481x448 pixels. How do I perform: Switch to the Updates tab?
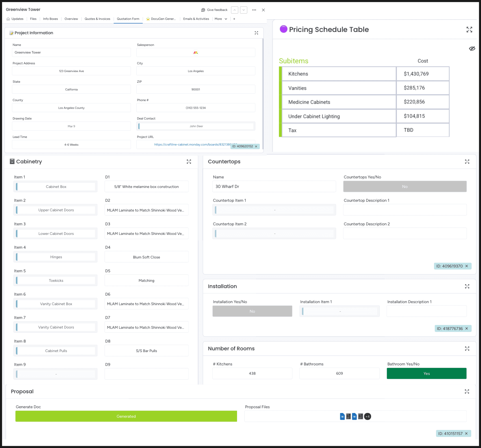tap(15, 19)
